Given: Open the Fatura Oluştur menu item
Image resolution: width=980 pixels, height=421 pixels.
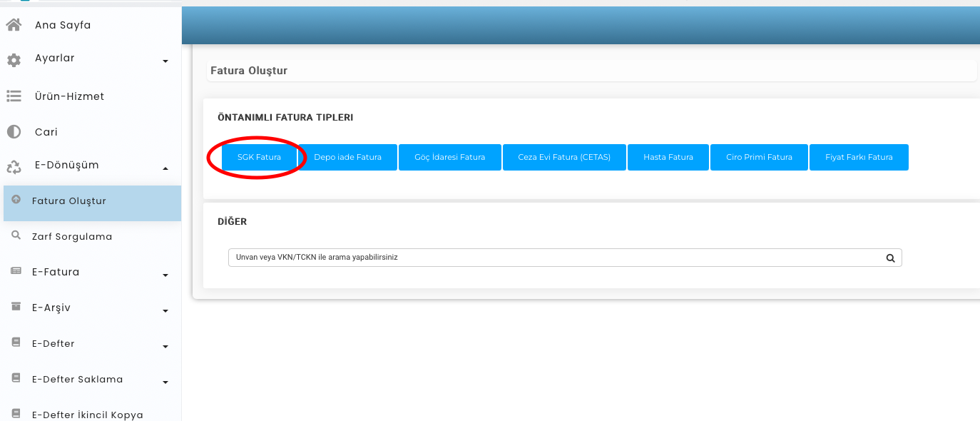Looking at the screenshot, I should tap(69, 201).
